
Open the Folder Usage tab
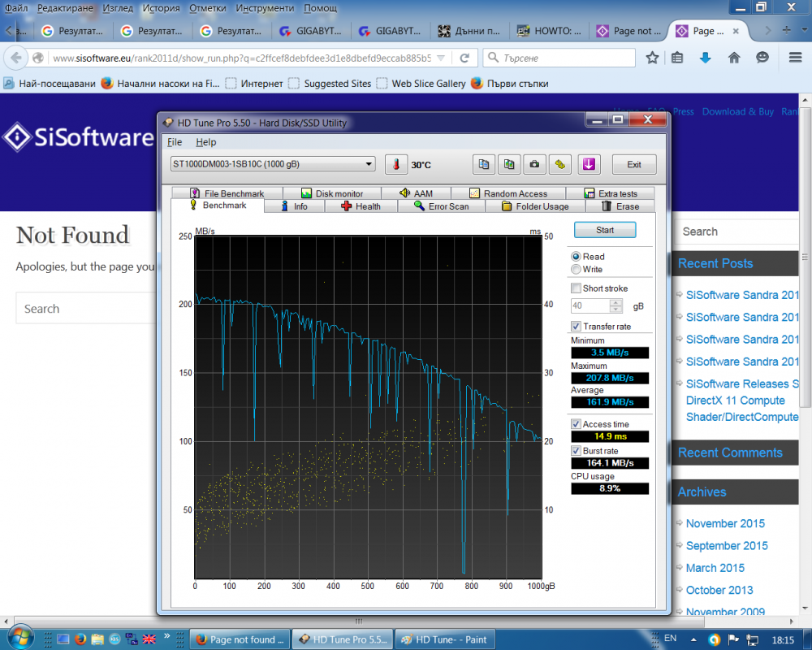(535, 206)
